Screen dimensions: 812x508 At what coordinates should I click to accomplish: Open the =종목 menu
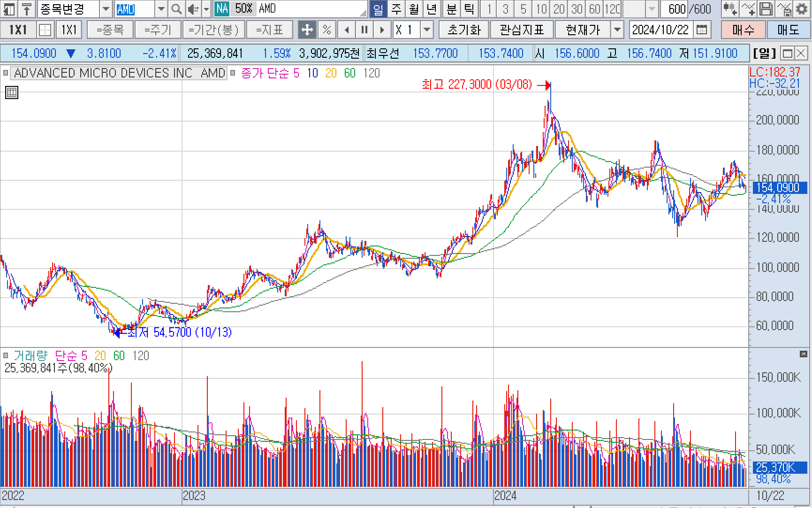110,30
